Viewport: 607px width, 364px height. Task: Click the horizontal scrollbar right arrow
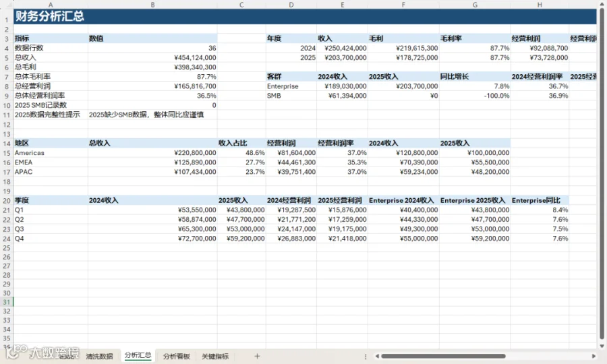coord(594,356)
